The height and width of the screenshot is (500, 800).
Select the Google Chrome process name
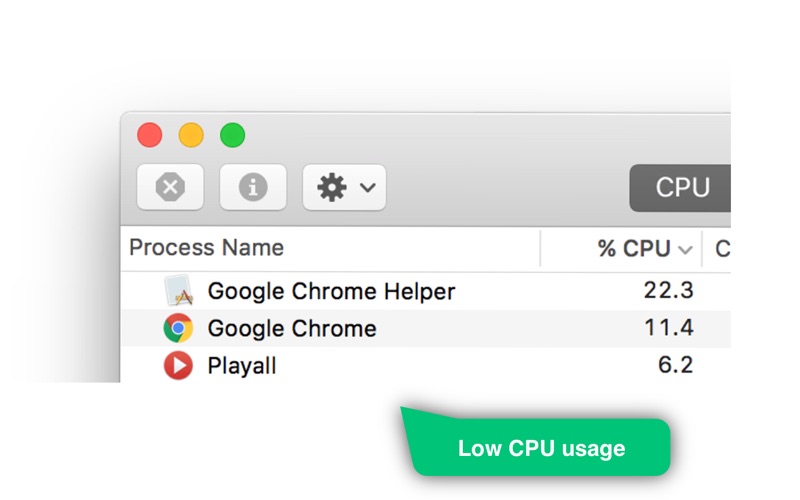pyautogui.click(x=292, y=328)
